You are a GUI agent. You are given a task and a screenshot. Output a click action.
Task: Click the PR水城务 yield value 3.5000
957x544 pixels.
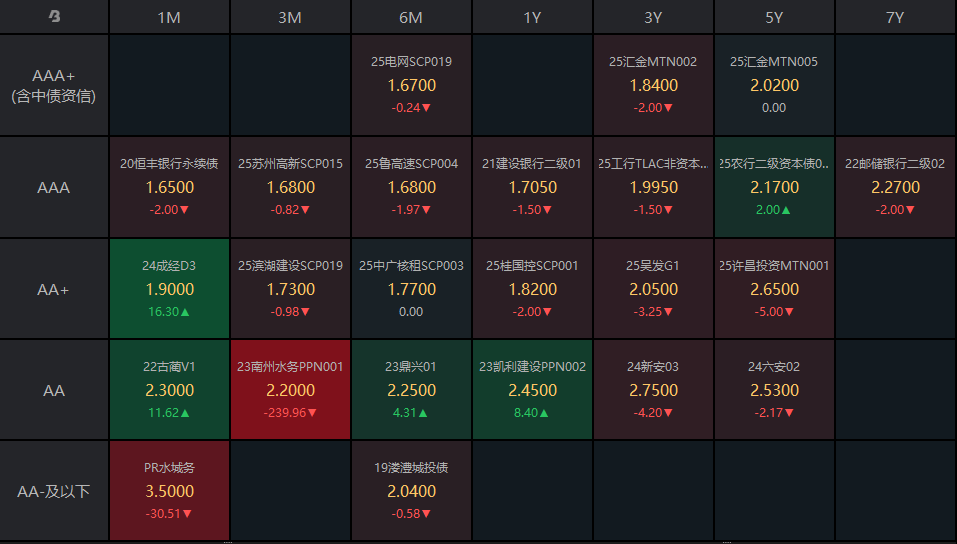pyautogui.click(x=169, y=491)
